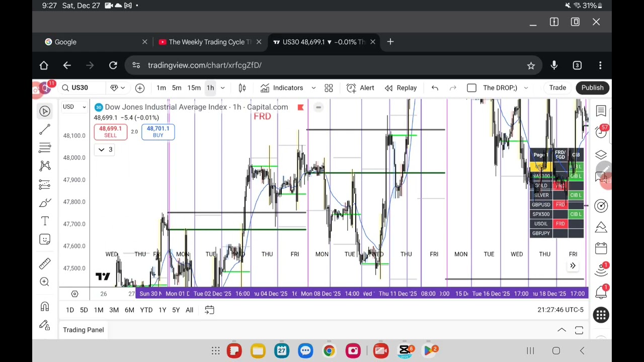Open The DROP;) layout dropdown arrow
The height and width of the screenshot is (362, 644).
tap(526, 88)
